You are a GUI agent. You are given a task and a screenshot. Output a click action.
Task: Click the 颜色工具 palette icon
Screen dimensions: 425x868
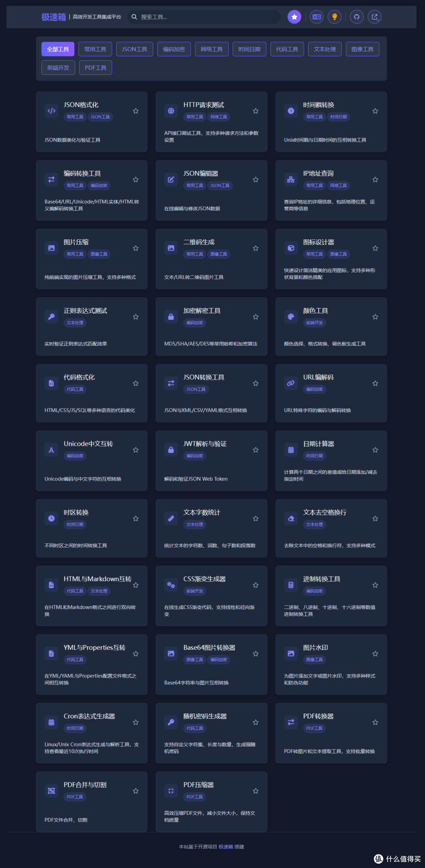pyautogui.click(x=291, y=316)
